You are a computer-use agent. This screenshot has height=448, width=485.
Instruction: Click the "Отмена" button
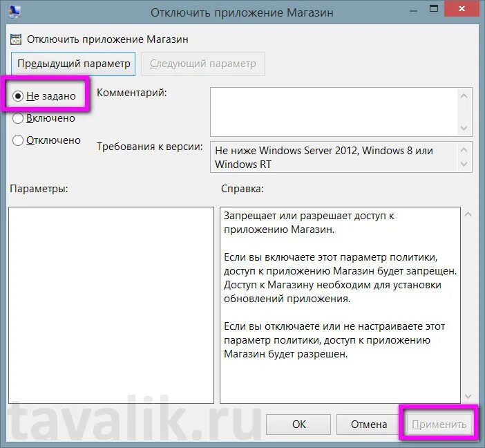369,424
